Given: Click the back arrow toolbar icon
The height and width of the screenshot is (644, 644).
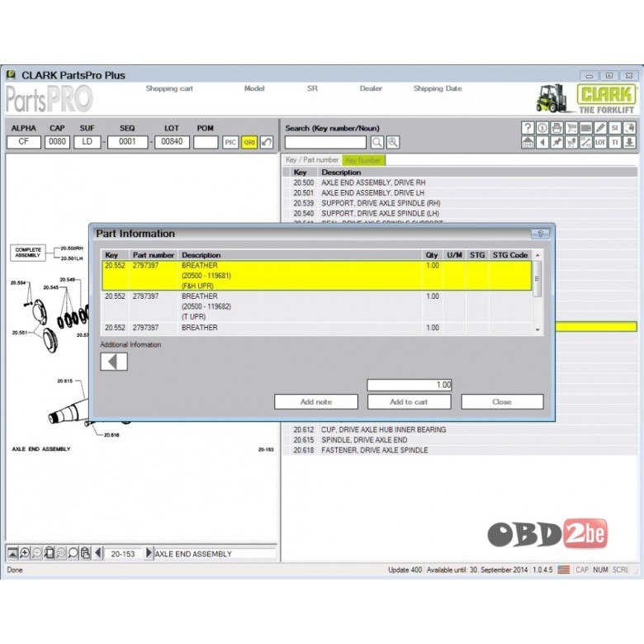Looking at the screenshot, I should 542,143.
